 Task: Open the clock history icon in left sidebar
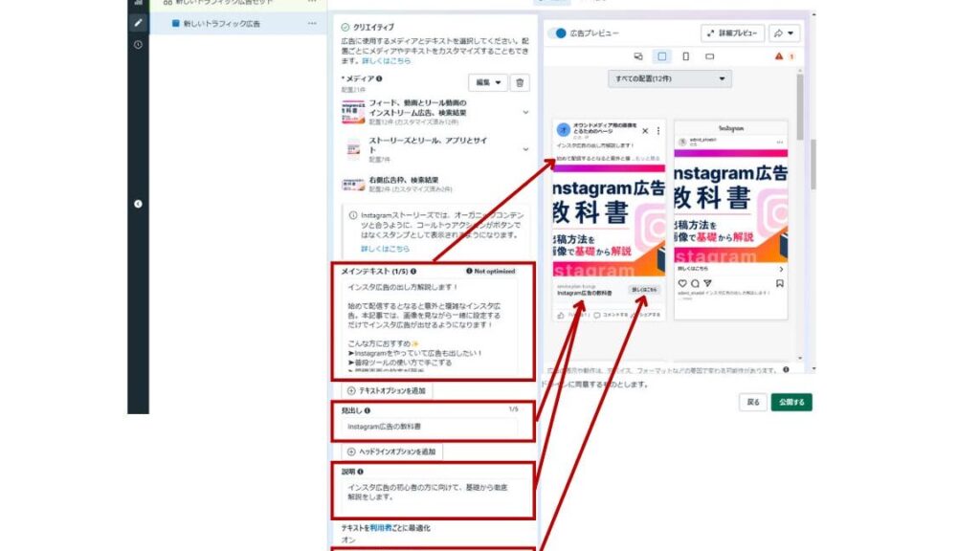tap(138, 44)
